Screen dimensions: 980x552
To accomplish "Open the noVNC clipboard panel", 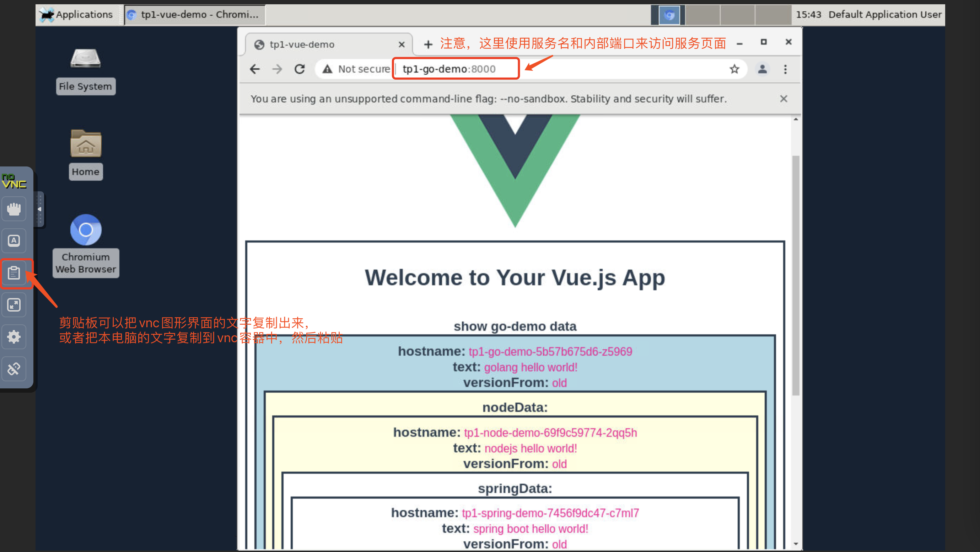I will pos(14,272).
